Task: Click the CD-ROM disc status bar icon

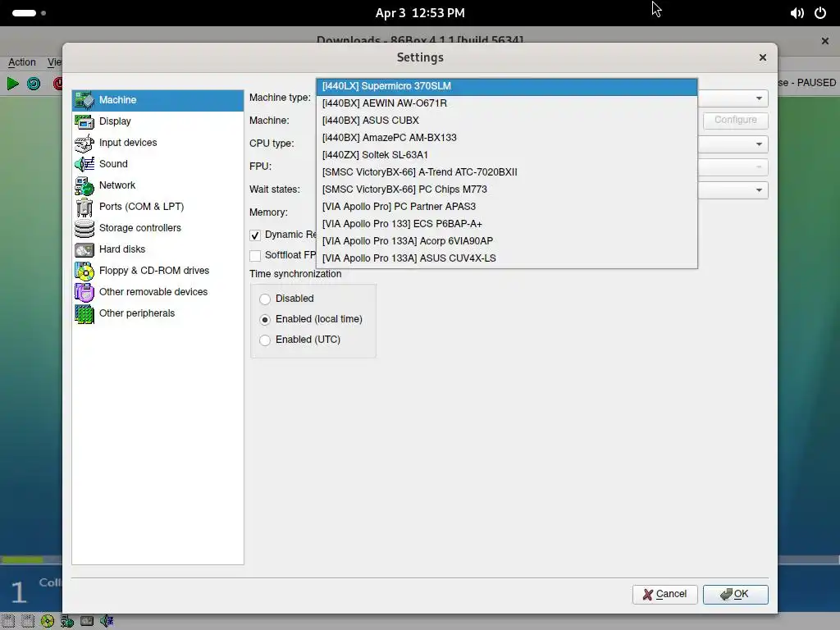Action: click(x=48, y=621)
